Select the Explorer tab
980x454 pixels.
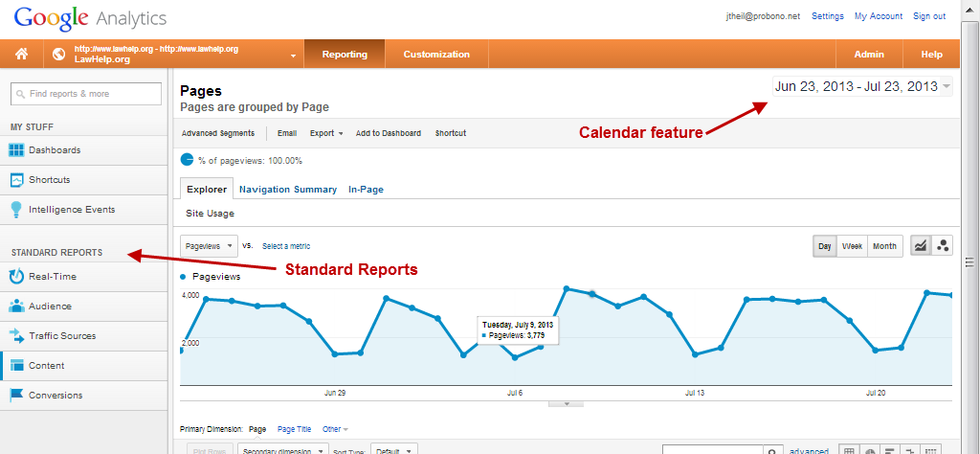click(207, 189)
